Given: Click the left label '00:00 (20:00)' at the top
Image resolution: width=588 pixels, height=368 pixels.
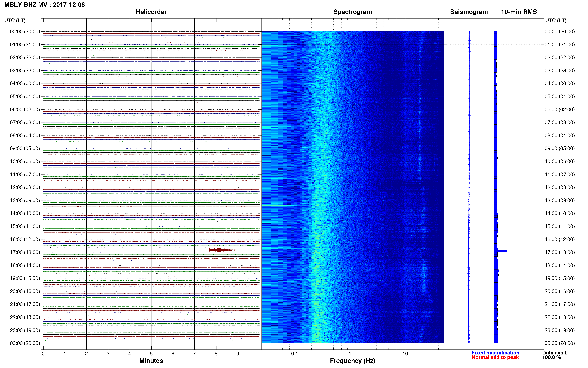Looking at the screenshot, I should point(25,31).
